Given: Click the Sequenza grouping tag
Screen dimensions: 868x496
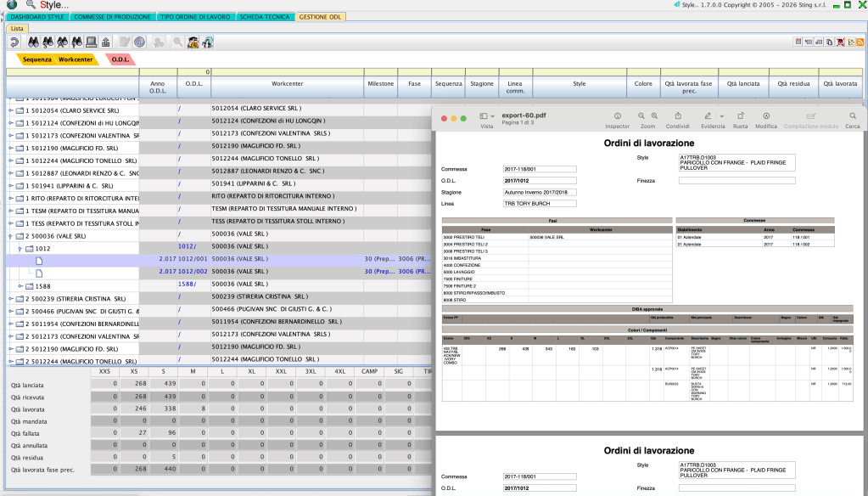Looking at the screenshot, I should point(37,59).
